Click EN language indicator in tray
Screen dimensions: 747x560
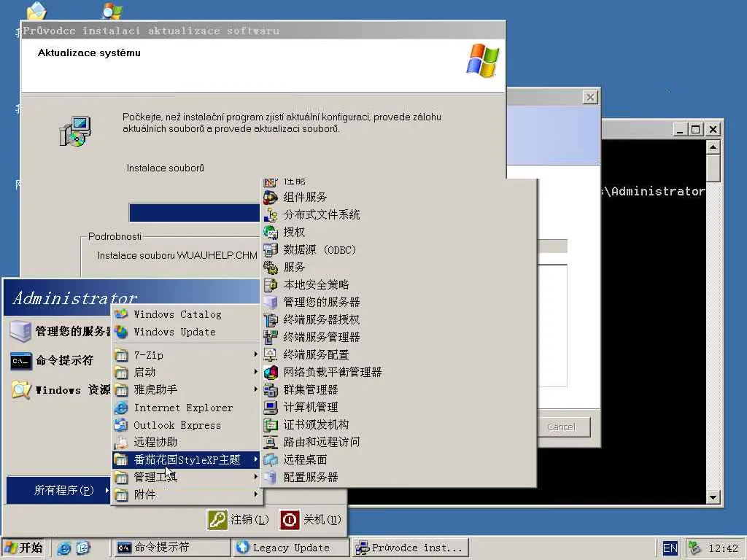[670, 548]
